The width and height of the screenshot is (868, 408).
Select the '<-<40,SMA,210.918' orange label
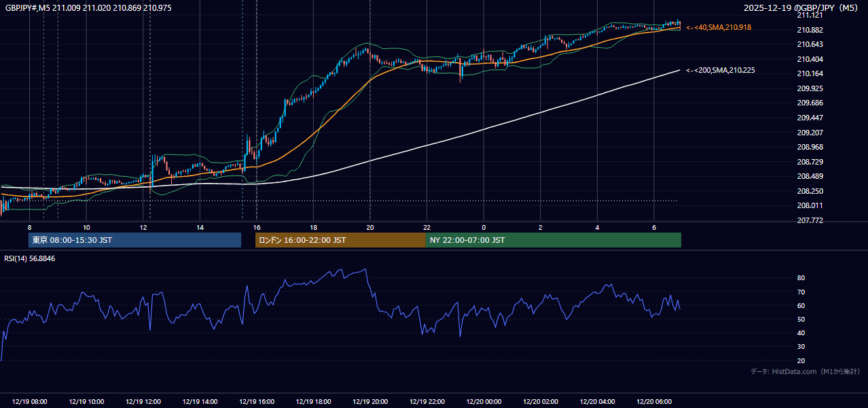click(x=719, y=27)
